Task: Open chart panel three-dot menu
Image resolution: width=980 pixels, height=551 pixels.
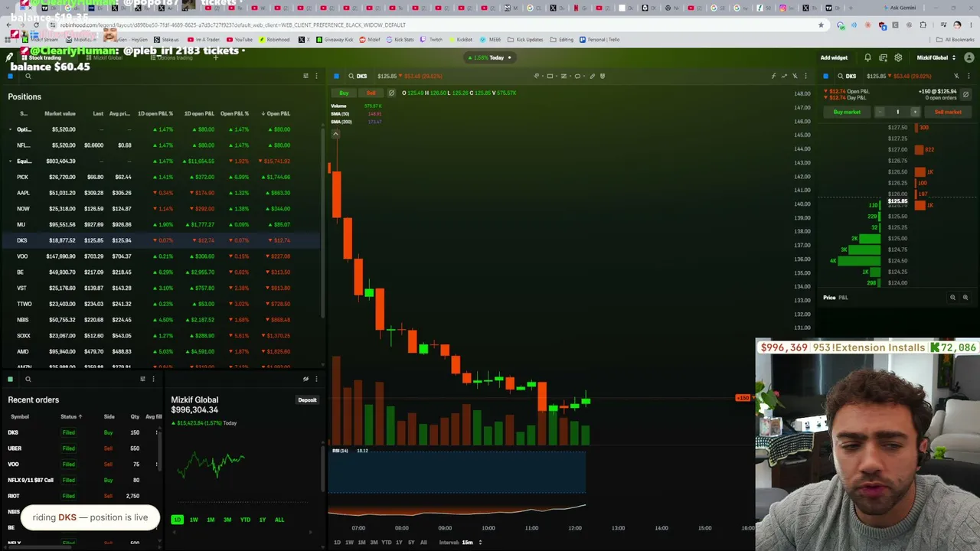Action: [805, 76]
